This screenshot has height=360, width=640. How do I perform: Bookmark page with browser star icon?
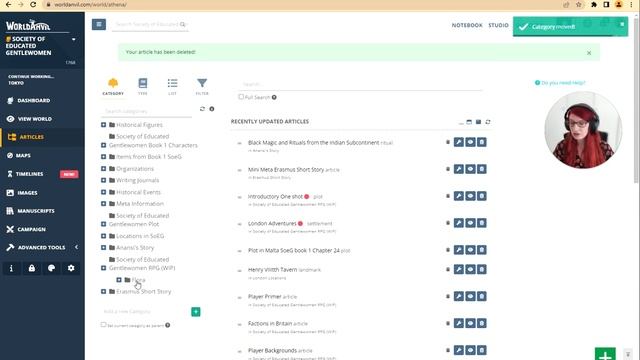579,5
